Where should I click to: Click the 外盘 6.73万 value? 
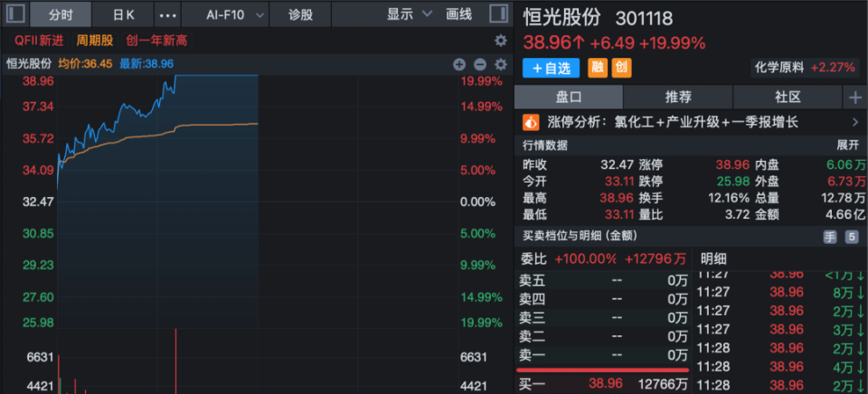(846, 182)
